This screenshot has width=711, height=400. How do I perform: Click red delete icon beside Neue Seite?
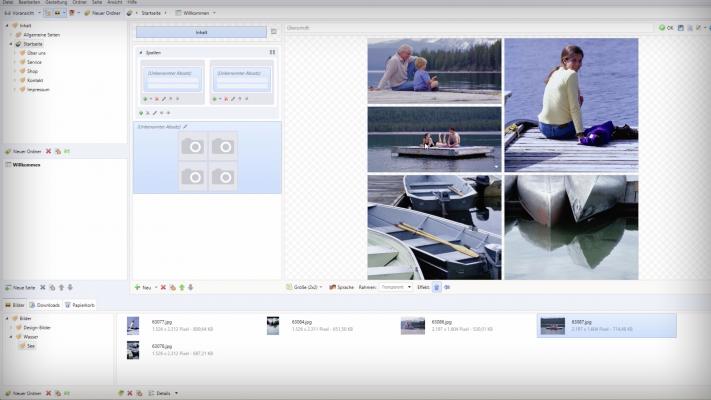pos(42,287)
